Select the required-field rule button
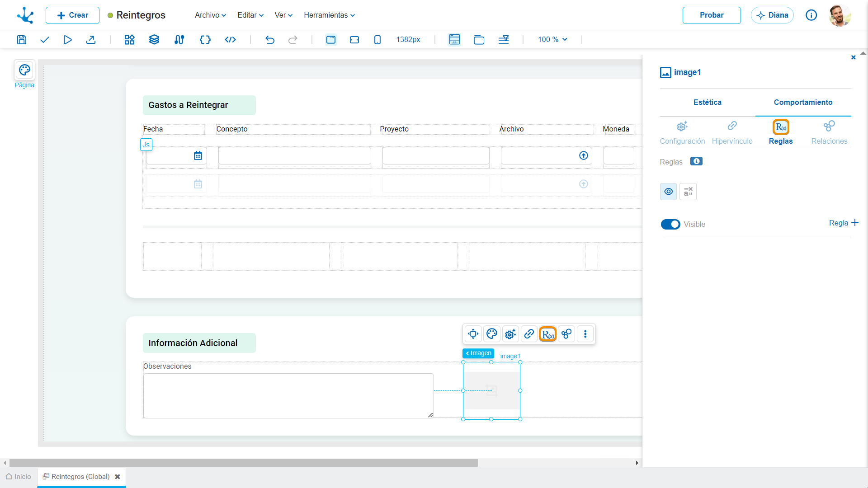This screenshot has height=488, width=868. tap(688, 192)
